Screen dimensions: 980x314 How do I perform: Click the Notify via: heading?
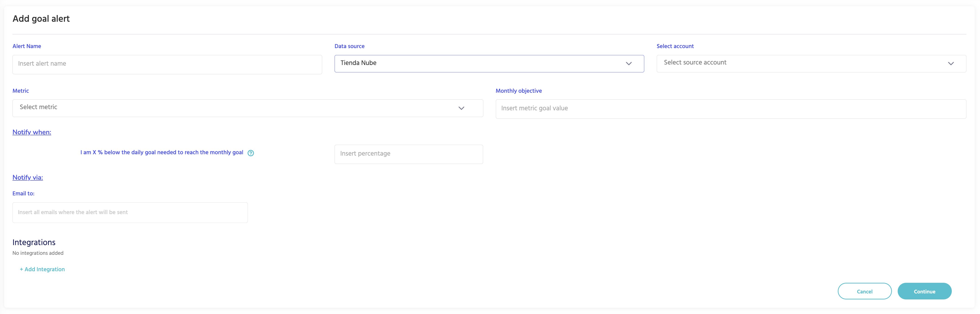[28, 177]
